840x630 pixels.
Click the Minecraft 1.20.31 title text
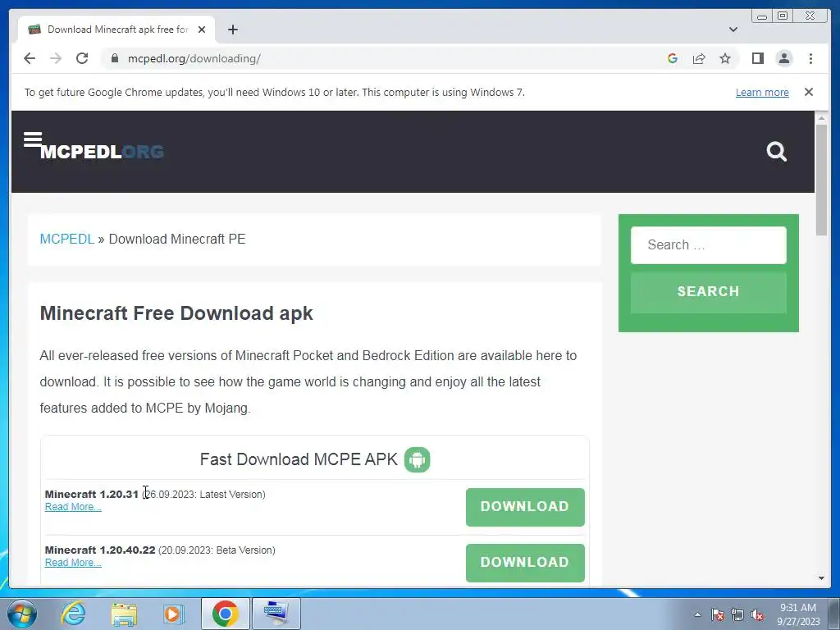pos(92,494)
